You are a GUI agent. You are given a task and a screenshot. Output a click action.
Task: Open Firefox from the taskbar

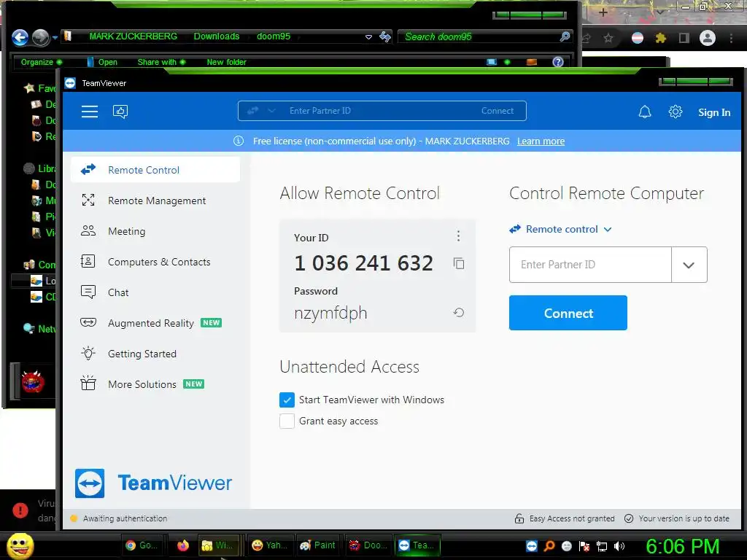click(x=183, y=545)
